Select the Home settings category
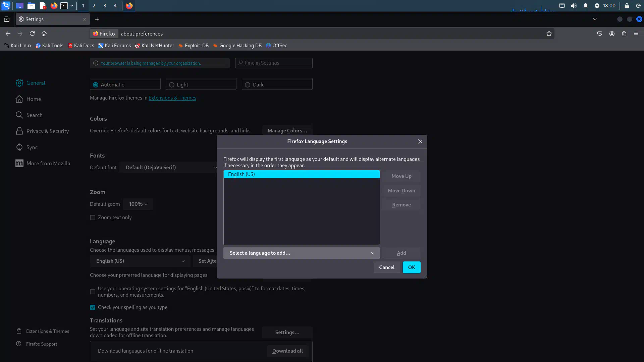This screenshot has width=644, height=362. coord(29,99)
